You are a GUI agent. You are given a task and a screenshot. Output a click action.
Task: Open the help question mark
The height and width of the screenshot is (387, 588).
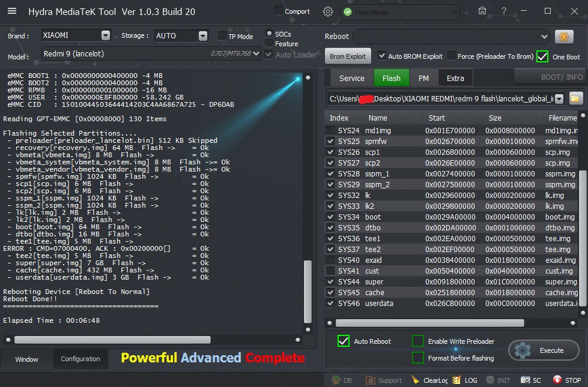504,11
